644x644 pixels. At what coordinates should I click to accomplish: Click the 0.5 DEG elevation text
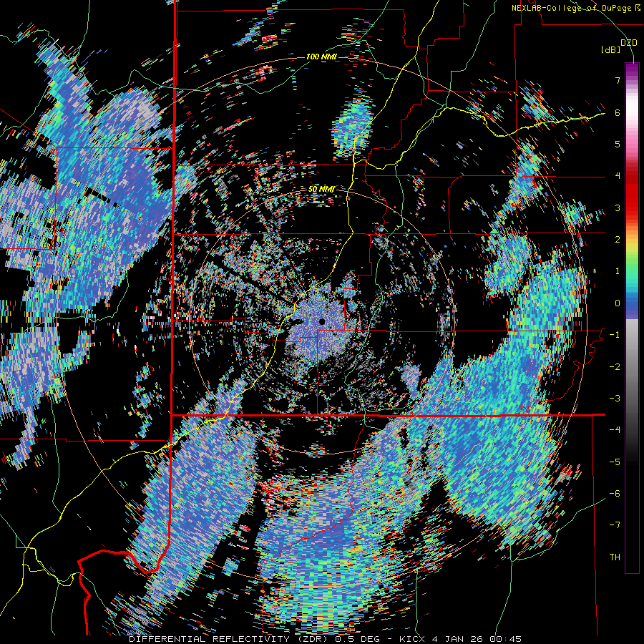pos(358,639)
